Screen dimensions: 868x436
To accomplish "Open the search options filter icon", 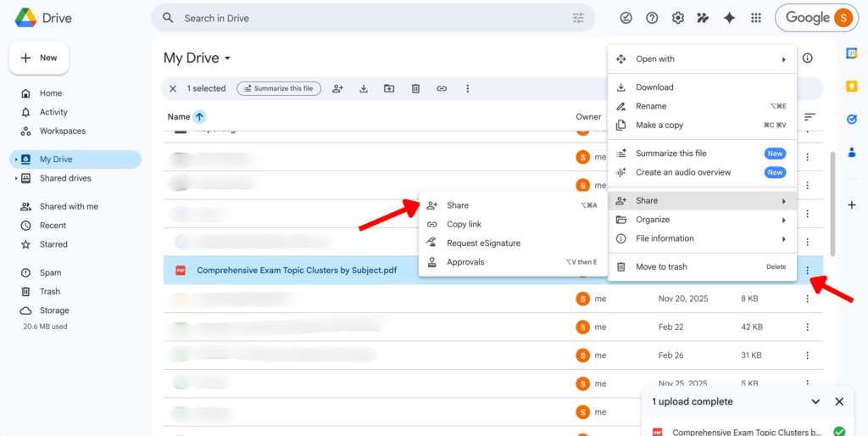I will (x=578, y=19).
